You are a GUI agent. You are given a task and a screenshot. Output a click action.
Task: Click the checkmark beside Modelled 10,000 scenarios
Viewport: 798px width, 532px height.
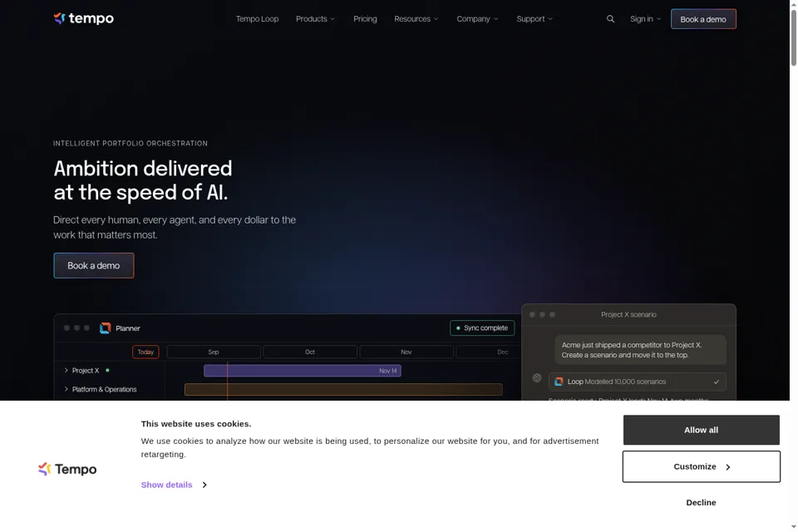coord(716,382)
